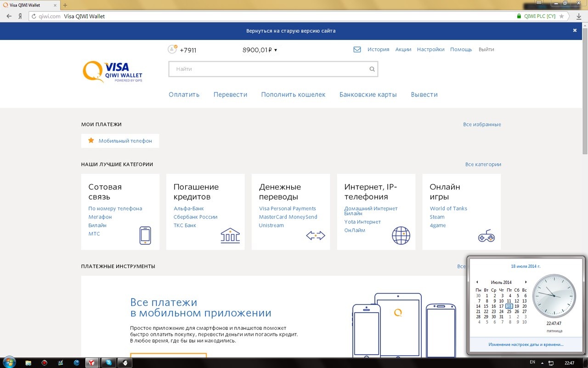Go to previous month in calendar
The height and width of the screenshot is (368, 588).
click(x=477, y=282)
